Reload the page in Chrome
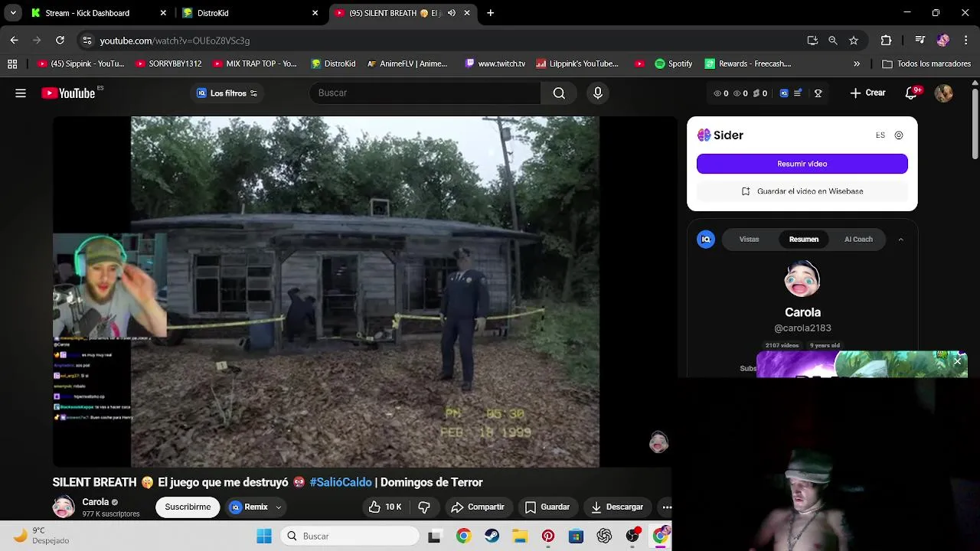 tap(60, 40)
